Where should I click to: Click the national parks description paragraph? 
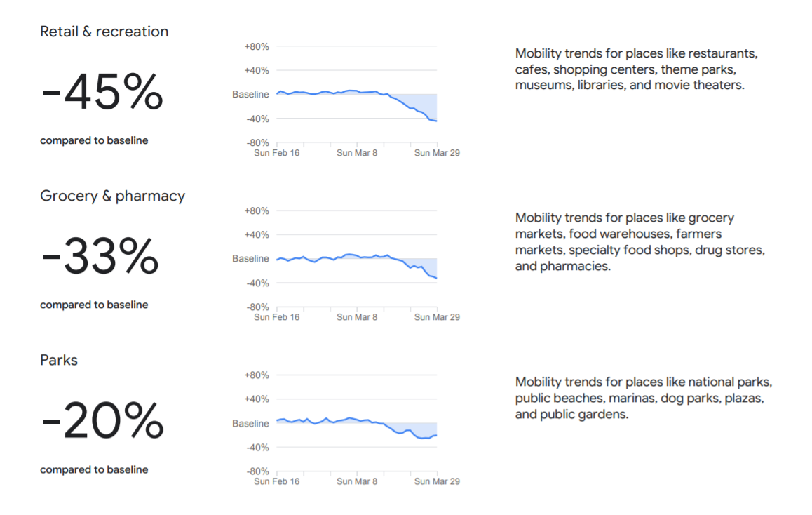[643, 398]
